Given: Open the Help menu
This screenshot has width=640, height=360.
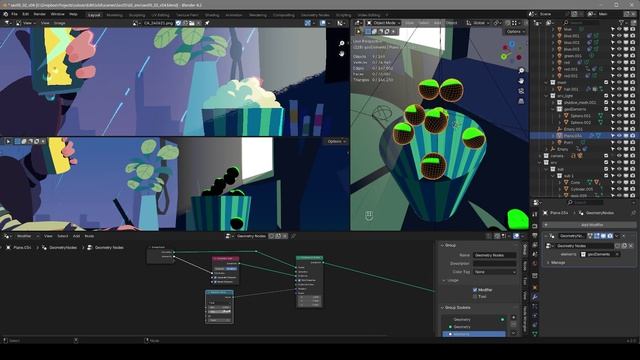Looking at the screenshot, I should 73,14.
